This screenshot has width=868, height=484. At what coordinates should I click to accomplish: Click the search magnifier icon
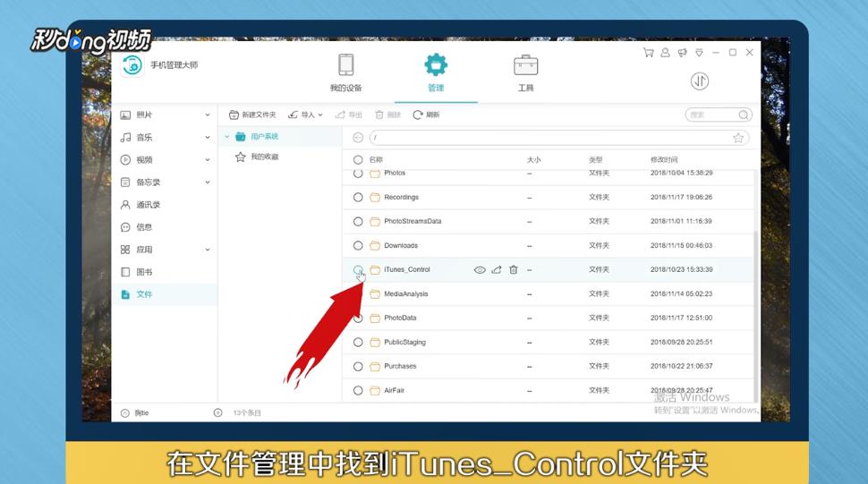pyautogui.click(x=744, y=115)
